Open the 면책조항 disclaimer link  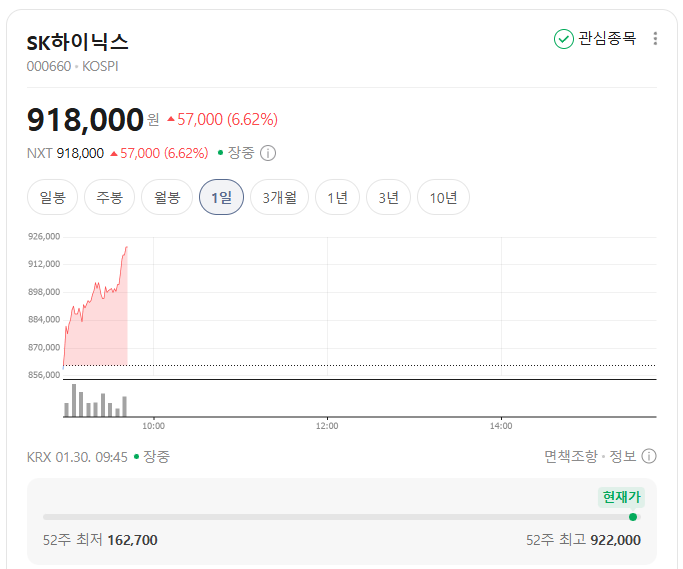[570, 456]
